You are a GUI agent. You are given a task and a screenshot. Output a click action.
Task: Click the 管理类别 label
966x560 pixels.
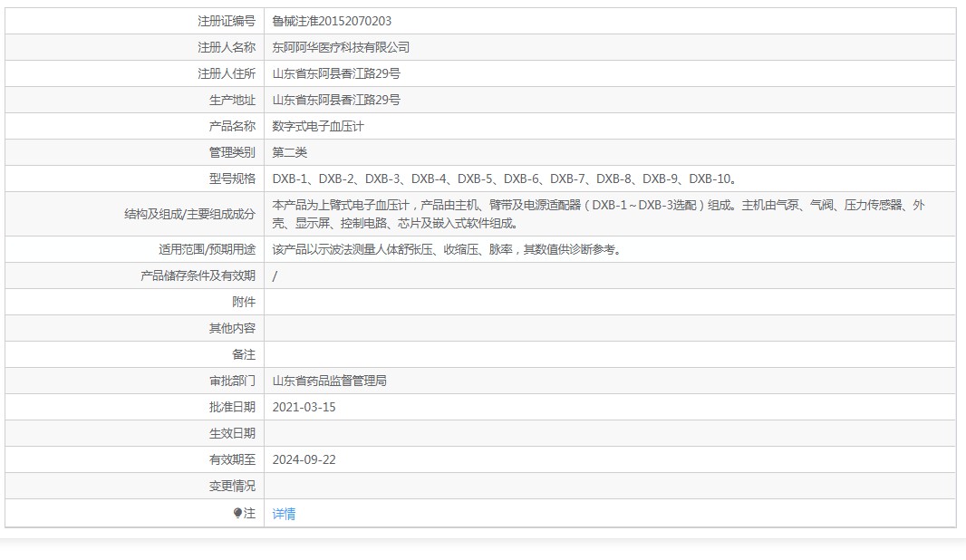point(232,152)
